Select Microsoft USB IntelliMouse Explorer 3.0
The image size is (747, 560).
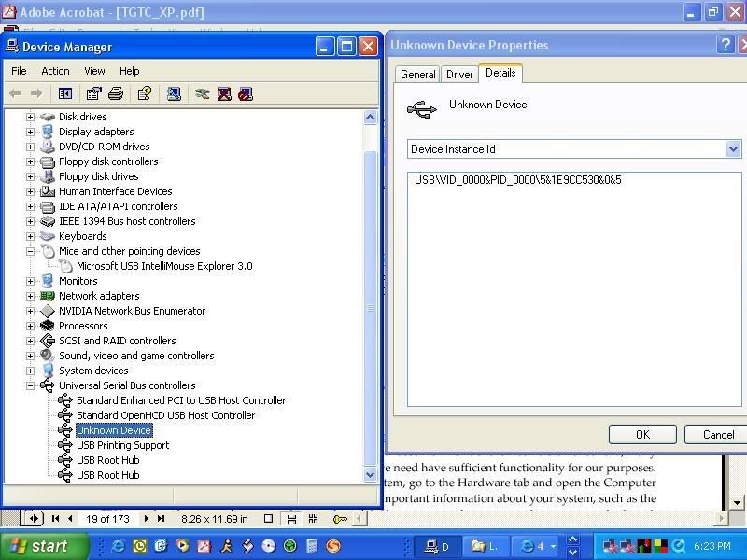tap(164, 266)
